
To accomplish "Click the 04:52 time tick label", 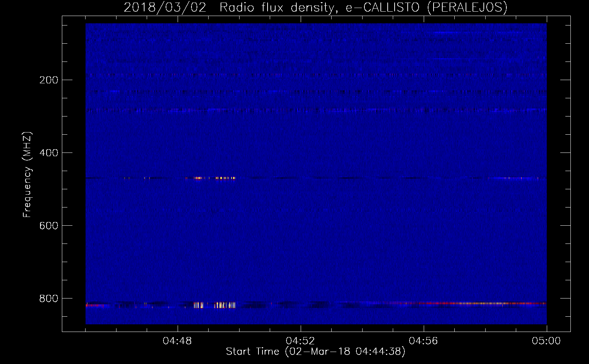I will coord(301,341).
